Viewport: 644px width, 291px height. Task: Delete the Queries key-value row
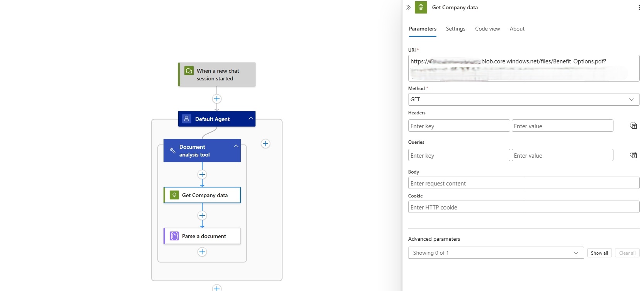tap(634, 155)
